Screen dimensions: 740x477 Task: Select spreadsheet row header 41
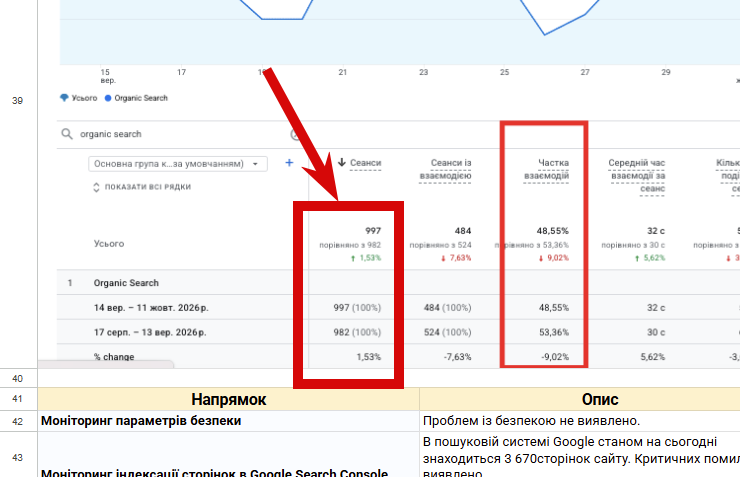pos(18,399)
